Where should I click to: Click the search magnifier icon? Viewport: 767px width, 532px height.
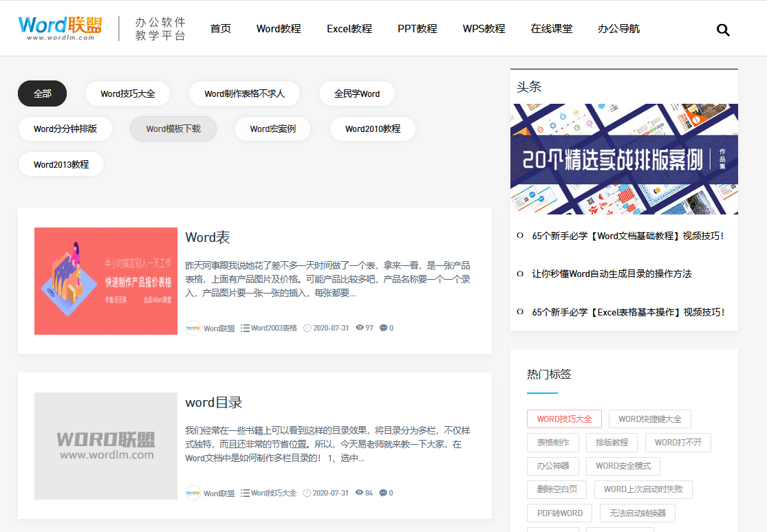coord(723,30)
